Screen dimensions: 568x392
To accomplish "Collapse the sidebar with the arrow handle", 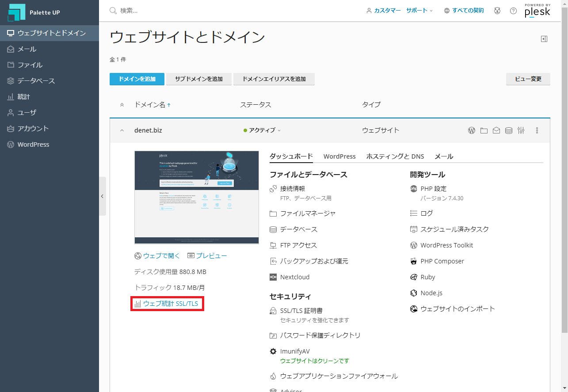I will 103,196.
